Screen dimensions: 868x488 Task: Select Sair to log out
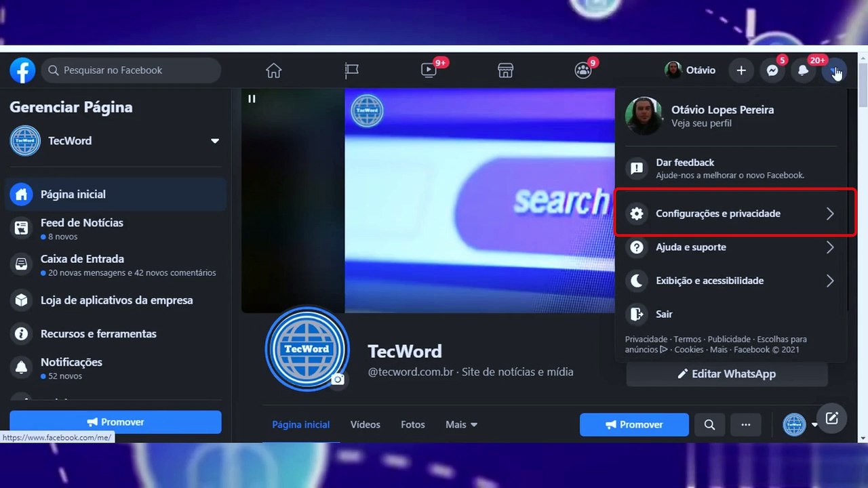[x=731, y=314]
